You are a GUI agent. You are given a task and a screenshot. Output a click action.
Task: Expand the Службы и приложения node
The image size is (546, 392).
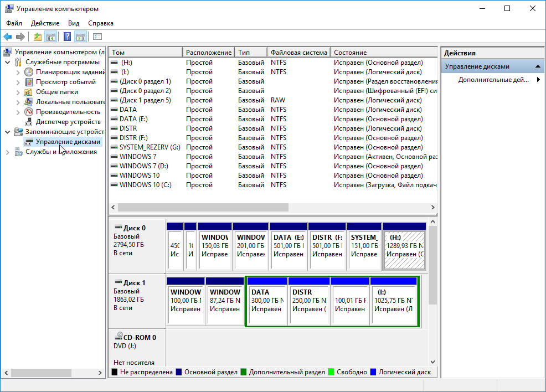point(8,152)
